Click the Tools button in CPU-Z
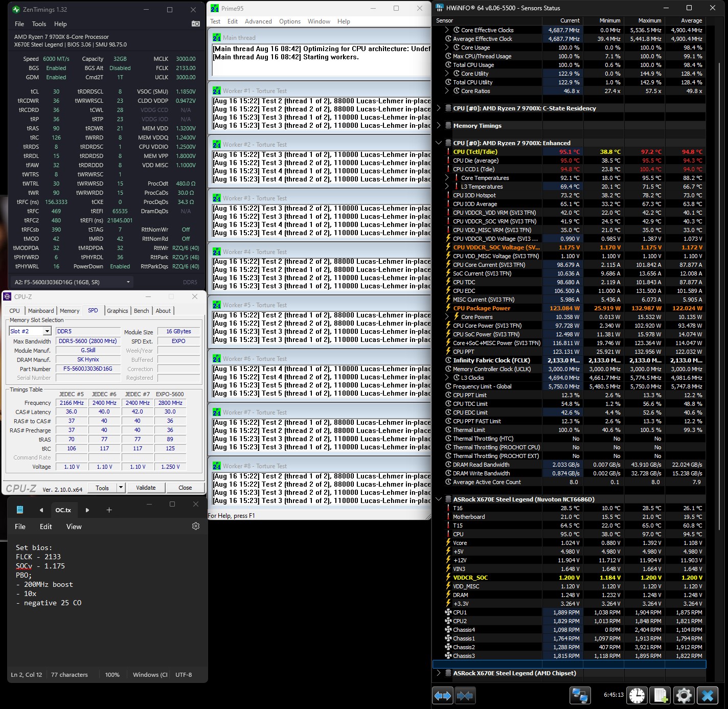 coord(102,488)
